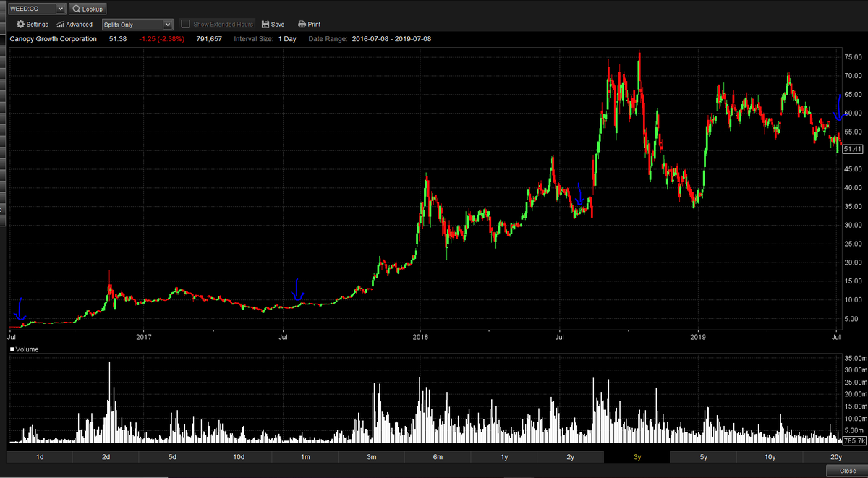This screenshot has width=868, height=478.
Task: Select the 10d range tab
Action: point(239,457)
